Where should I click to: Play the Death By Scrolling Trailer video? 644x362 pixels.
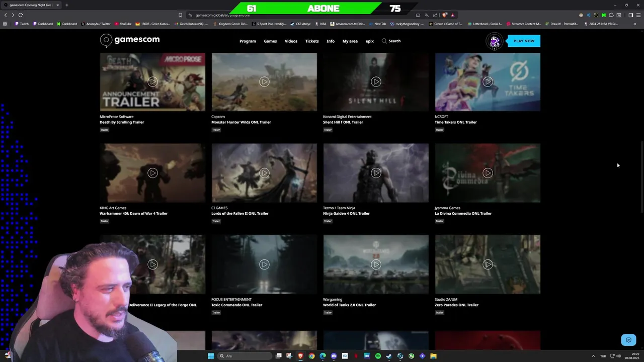click(152, 81)
